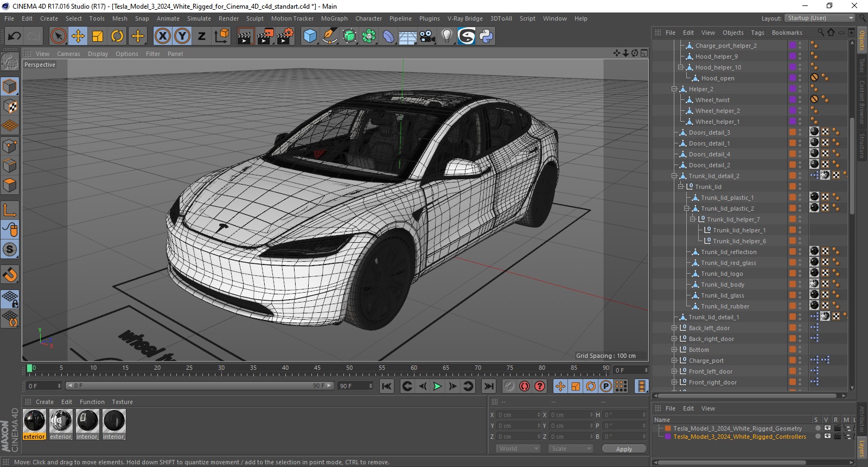Screen dimensions: 868x467
Task: Add a Camera object
Action: click(427, 36)
